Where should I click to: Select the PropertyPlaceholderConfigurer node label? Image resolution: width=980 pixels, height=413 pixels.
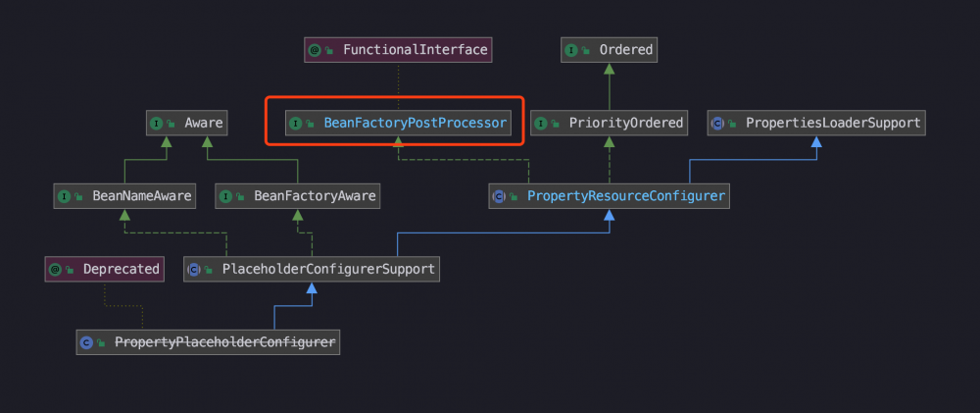[x=224, y=342]
